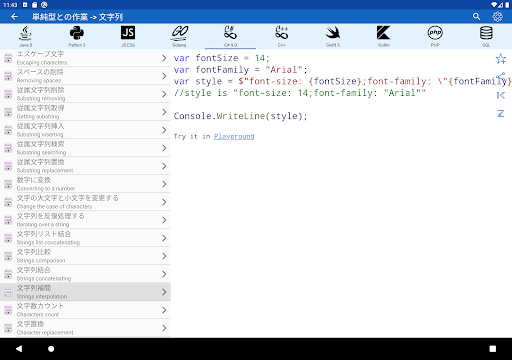
Task: Expand chevron for Substring replacement
Action: [164, 166]
